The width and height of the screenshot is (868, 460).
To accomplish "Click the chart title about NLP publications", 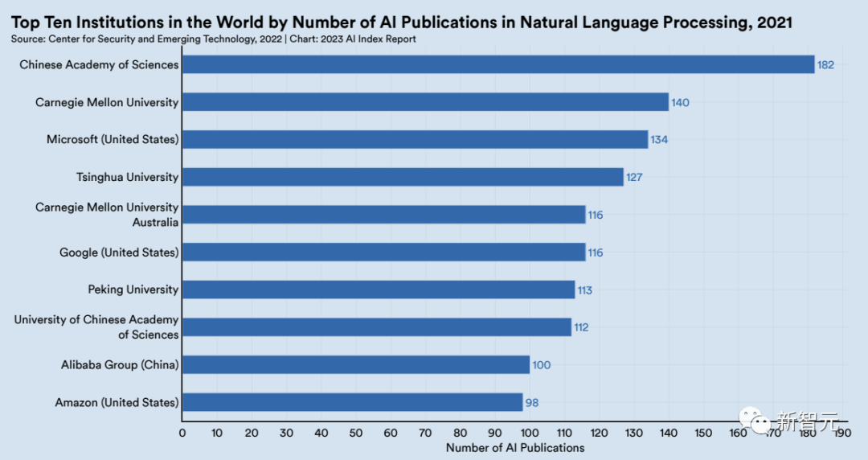I will 401,23.
